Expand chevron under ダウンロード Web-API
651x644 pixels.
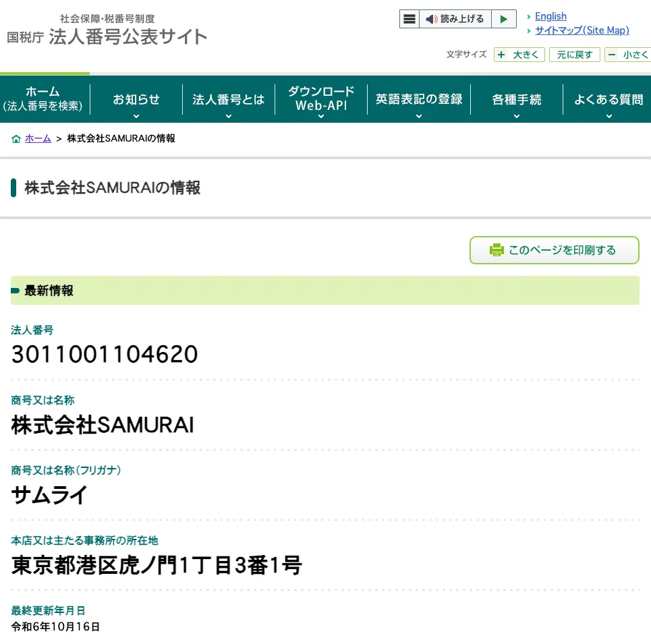coord(321,117)
